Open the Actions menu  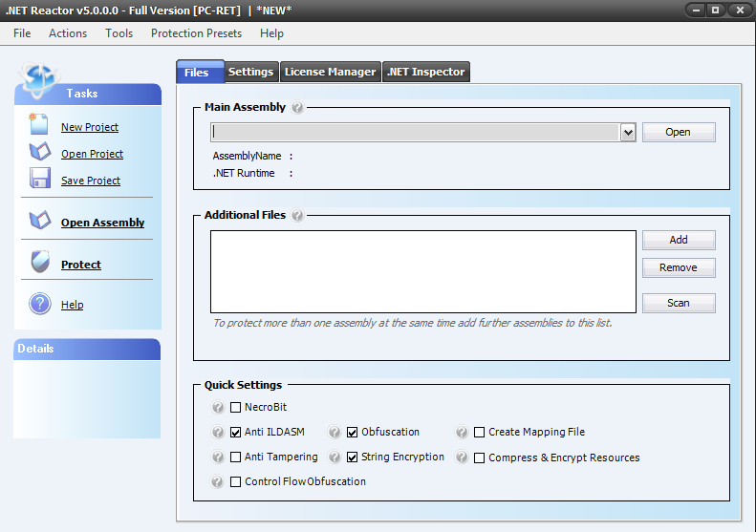68,33
